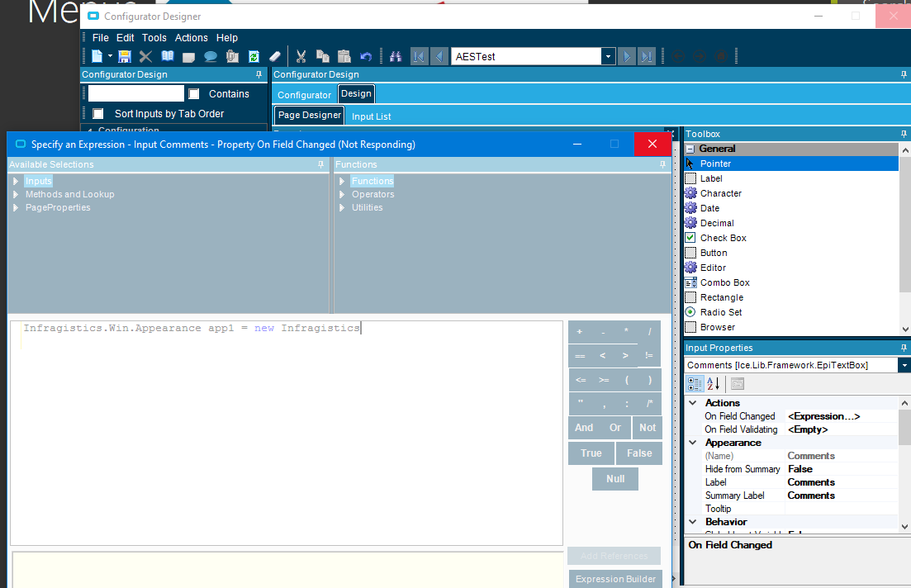Click the speech bubble comment toolbar icon
Screen dimensions: 911x588
211,56
